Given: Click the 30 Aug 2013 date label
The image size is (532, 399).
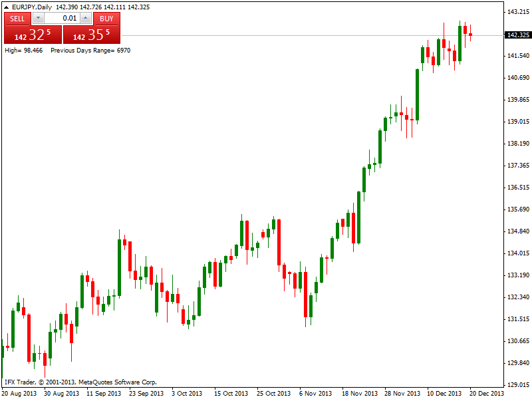Looking at the screenshot, I should 61,394.
